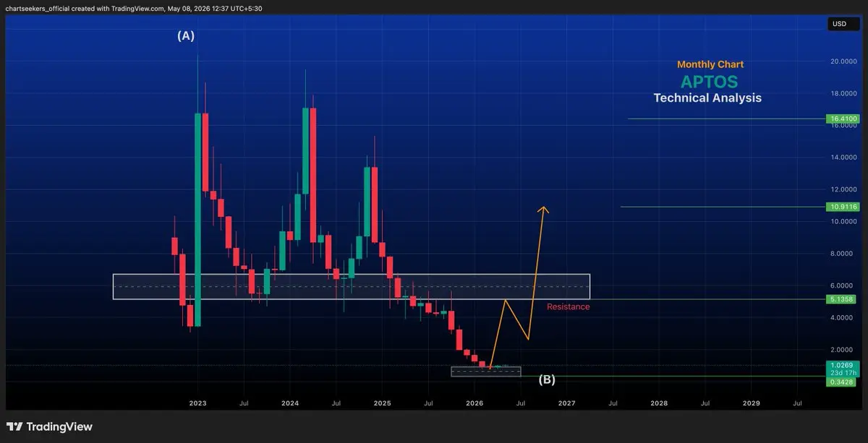868x443 pixels.
Task: Click the 0.3428 price level label
Action: [841, 382]
